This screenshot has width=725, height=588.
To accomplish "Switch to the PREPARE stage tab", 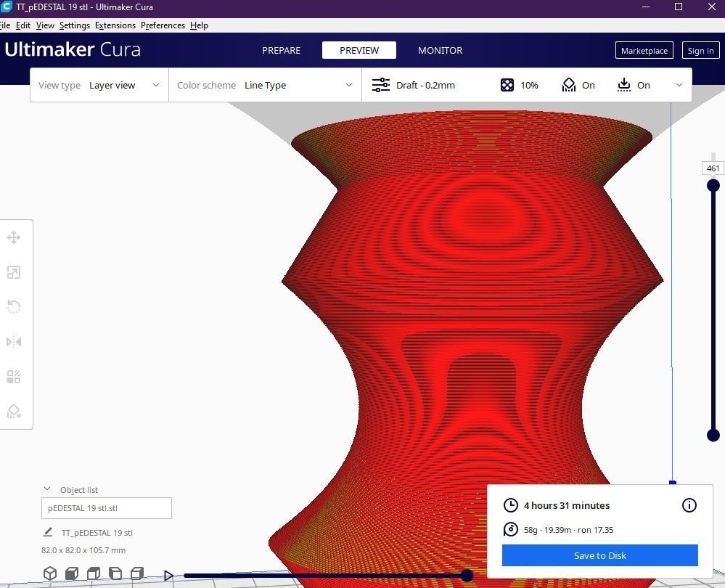I will (281, 50).
